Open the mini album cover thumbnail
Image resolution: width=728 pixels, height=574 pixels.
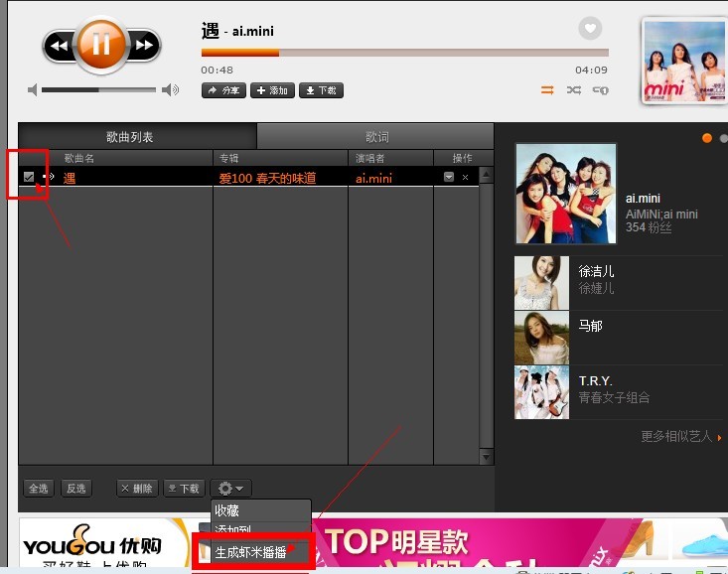[x=684, y=61]
